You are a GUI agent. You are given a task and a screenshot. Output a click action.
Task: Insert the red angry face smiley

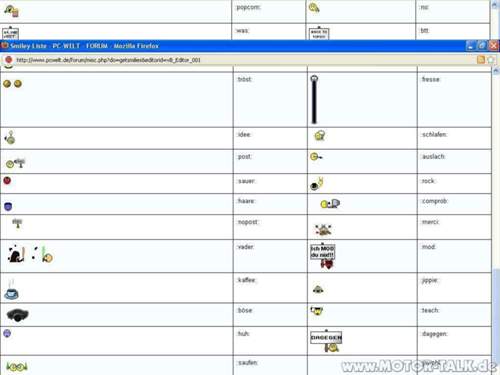point(7,181)
